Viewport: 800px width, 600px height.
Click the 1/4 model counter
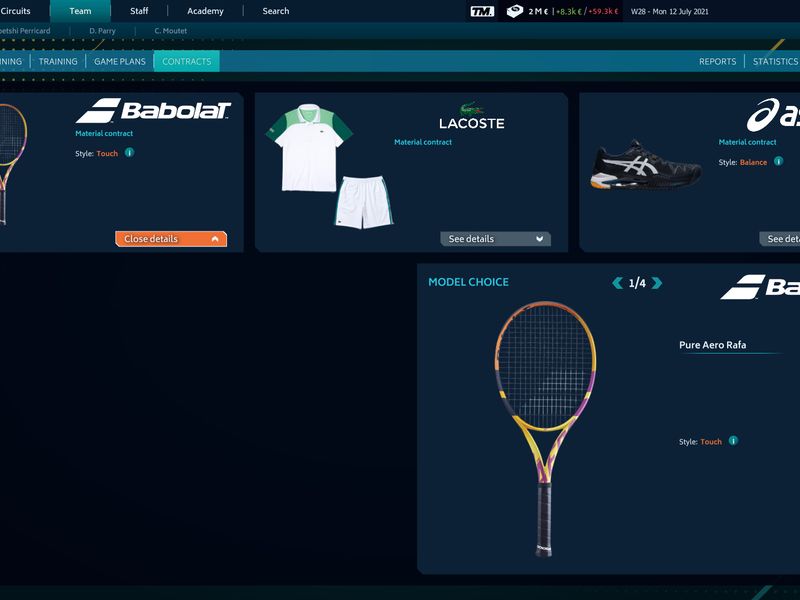[637, 283]
